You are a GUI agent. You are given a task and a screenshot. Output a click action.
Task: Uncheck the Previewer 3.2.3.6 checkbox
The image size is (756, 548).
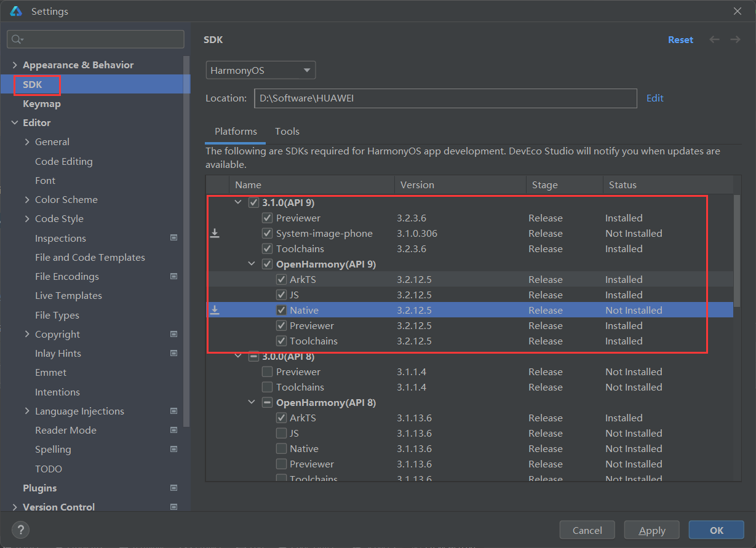(267, 218)
